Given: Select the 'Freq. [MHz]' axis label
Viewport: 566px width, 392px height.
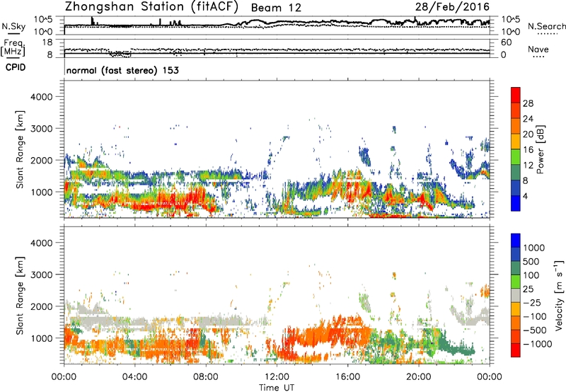Looking at the screenshot, I should click(x=13, y=47).
